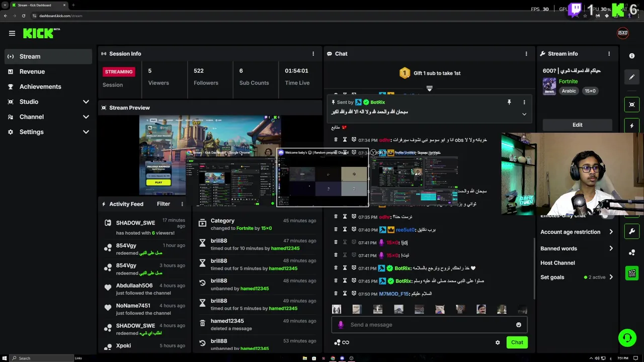Image resolution: width=644 pixels, height=362 pixels.
Task: Go to the Revenue sidebar page
Action: (x=48, y=71)
